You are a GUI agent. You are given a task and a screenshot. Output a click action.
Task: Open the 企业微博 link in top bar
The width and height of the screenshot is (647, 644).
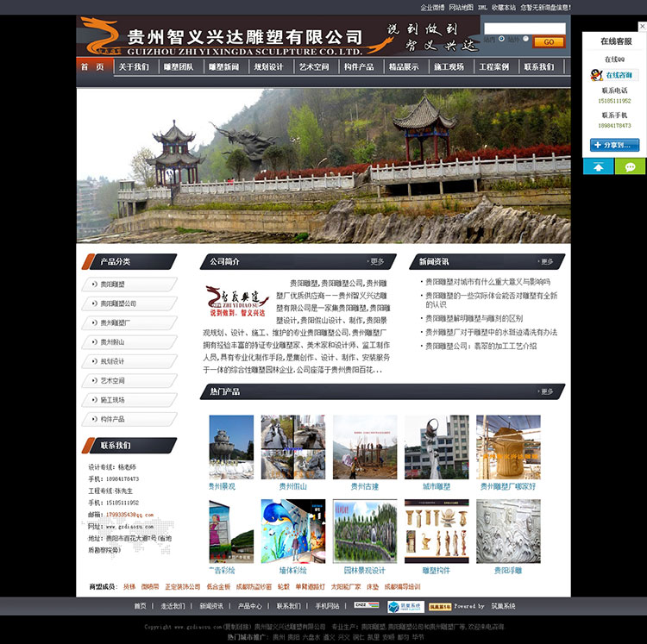click(x=432, y=7)
